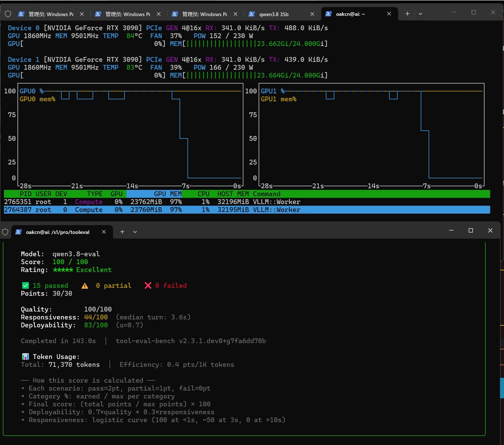The width and height of the screenshot is (504, 445).
Task: Click Responsiveness 44/100 value
Action: coord(96,317)
